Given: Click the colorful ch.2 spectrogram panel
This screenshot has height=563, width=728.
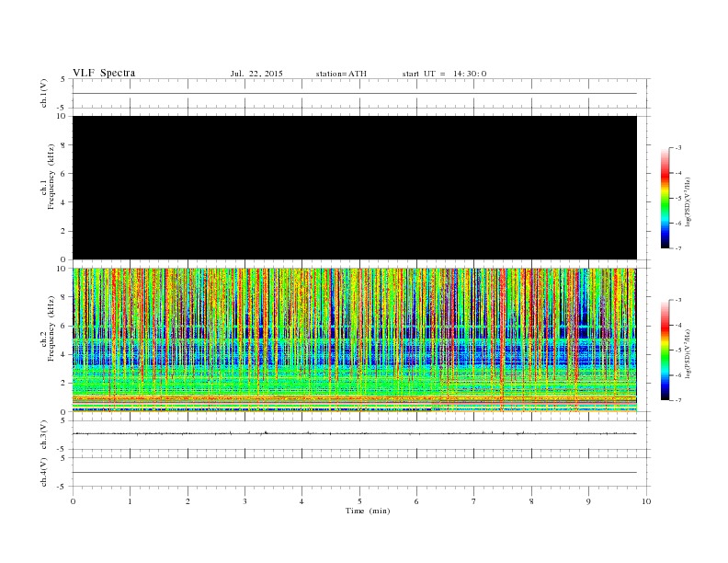Looking at the screenshot, I should click(x=355, y=340).
